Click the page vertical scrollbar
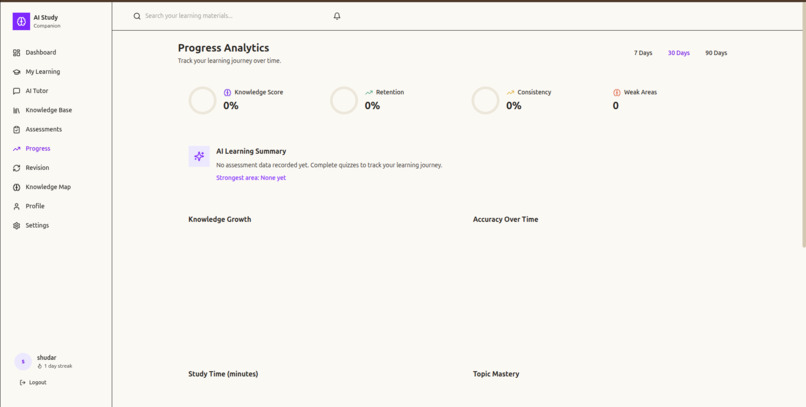This screenshot has height=407, width=806. [x=803, y=123]
